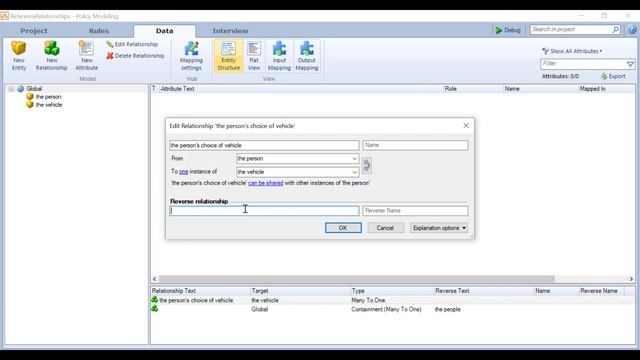Image resolution: width=640 pixels, height=360 pixels.
Task: Open the help icon
Action: click(x=632, y=30)
